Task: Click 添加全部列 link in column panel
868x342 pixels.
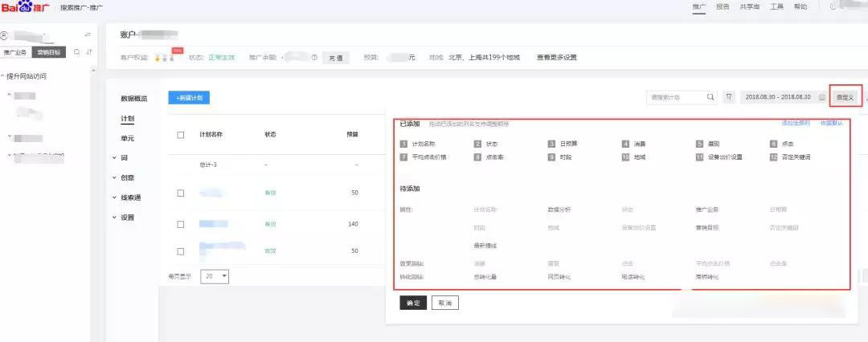Action: pyautogui.click(x=796, y=124)
